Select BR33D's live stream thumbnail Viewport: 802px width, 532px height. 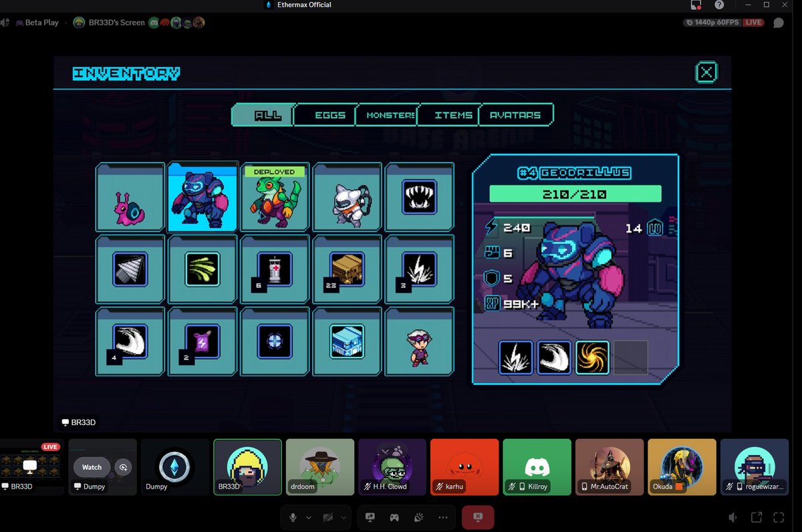31,467
